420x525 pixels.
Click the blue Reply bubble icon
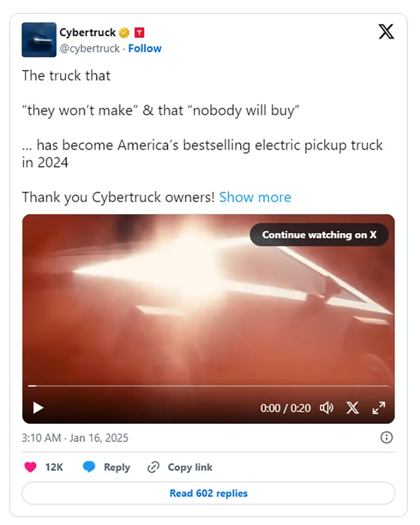point(89,467)
